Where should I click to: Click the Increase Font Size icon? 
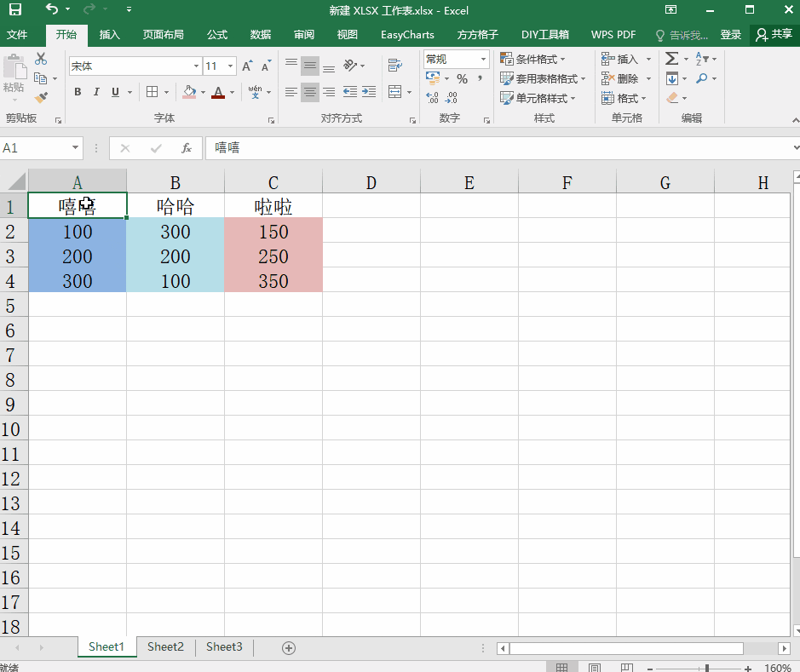(x=247, y=66)
